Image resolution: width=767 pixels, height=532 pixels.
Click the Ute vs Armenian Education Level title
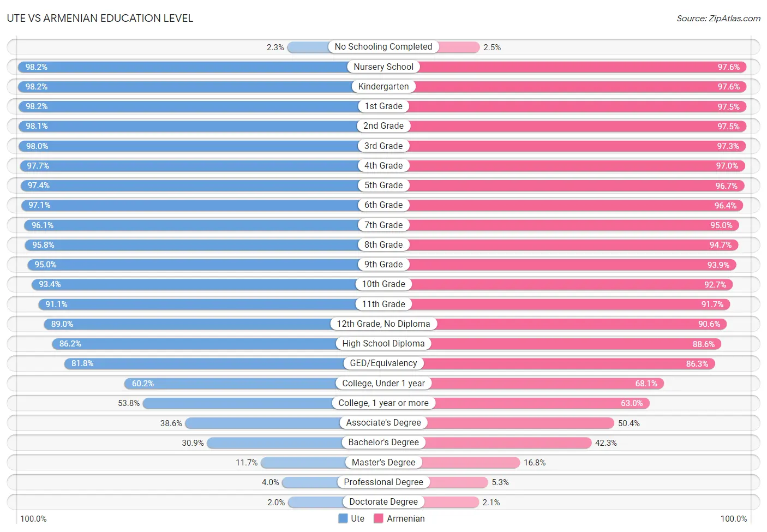[x=100, y=18]
